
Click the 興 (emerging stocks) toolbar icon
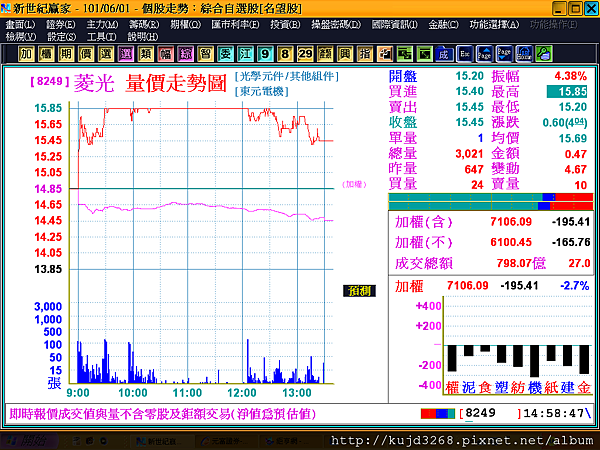(345, 54)
